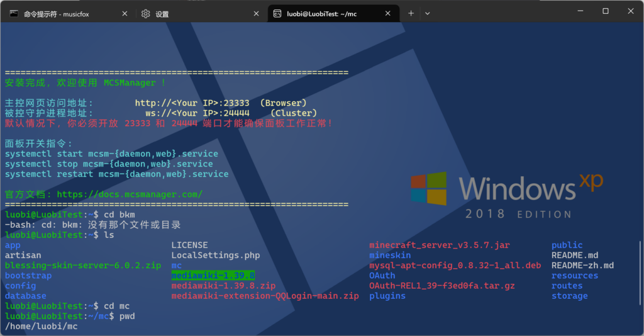Click the http://<Your IP>:23333 browser address
The height and width of the screenshot is (336, 644).
192,103
